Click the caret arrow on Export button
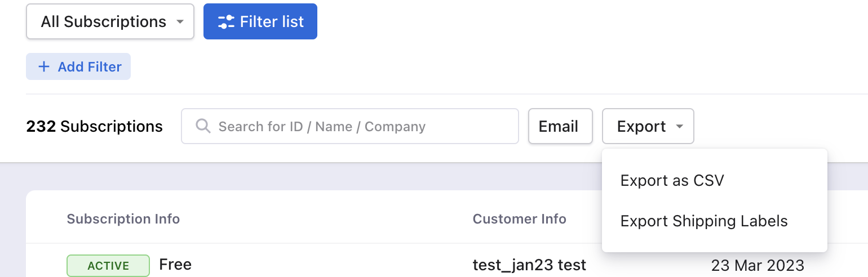The height and width of the screenshot is (277, 868). click(x=680, y=127)
